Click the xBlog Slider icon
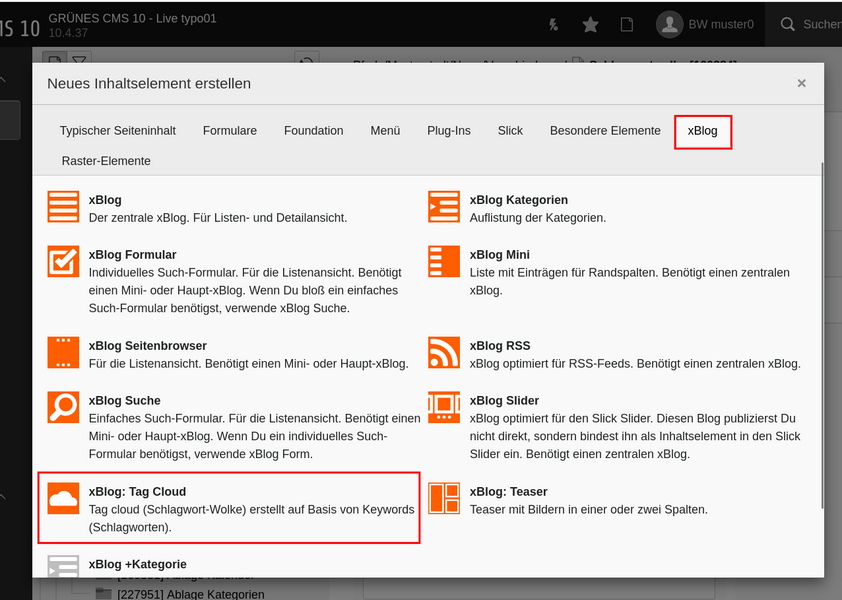Viewport: 842px width, 600px height. (x=444, y=407)
